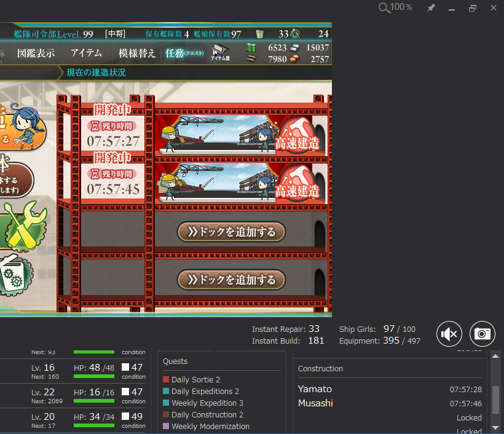Screen dimensions: 504x434
Task: Click the steel resource icon
Action: tap(294, 48)
